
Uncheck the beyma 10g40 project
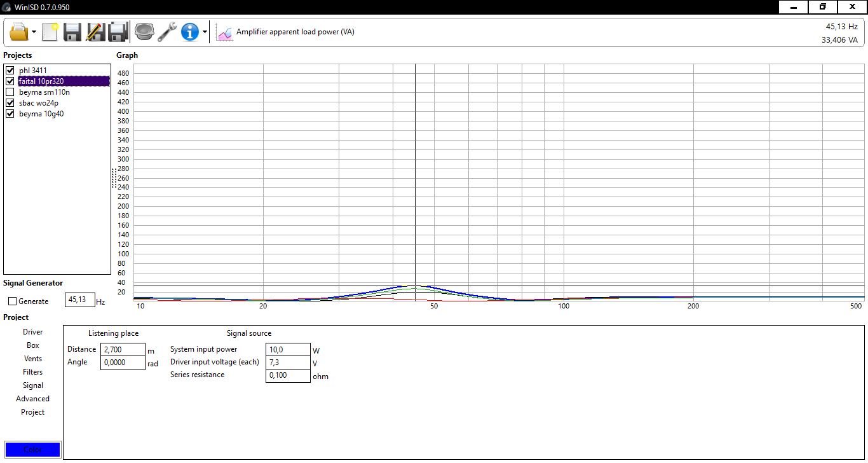pos(10,114)
